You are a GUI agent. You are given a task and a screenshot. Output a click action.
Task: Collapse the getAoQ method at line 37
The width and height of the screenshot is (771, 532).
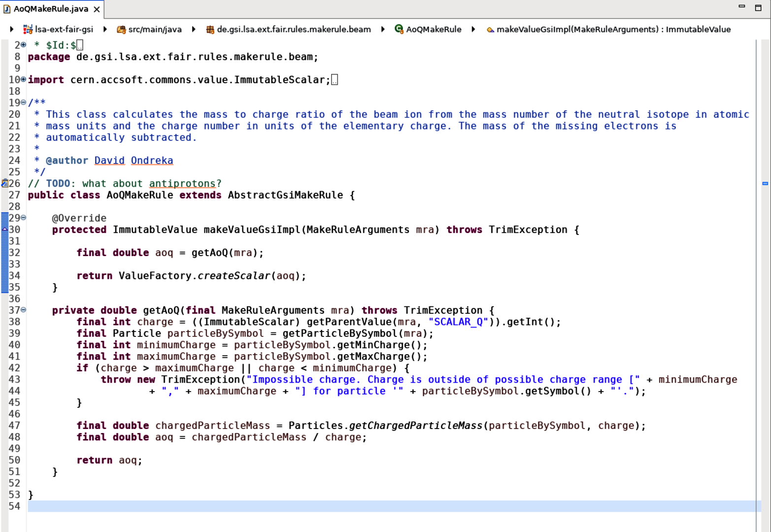coord(23,310)
